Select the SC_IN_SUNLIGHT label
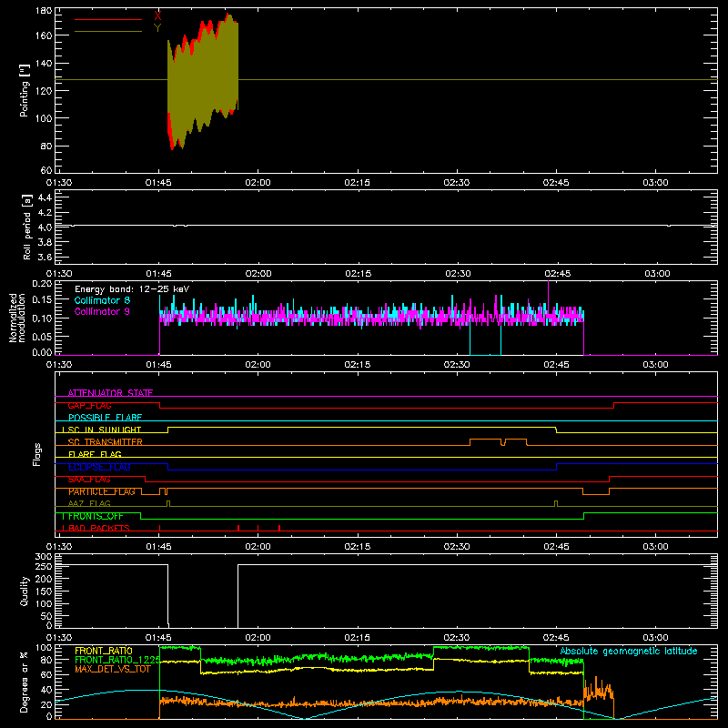728x728 pixels. tap(105, 430)
